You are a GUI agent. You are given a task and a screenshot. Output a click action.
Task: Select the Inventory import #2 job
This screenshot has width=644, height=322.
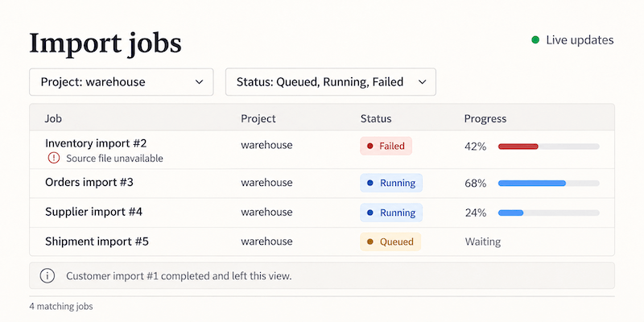click(96, 143)
